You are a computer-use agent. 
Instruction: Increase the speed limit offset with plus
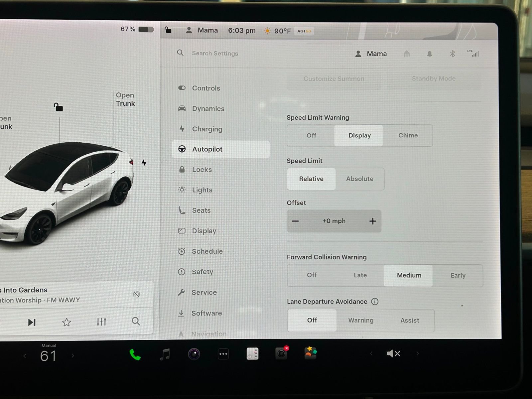[x=372, y=221]
